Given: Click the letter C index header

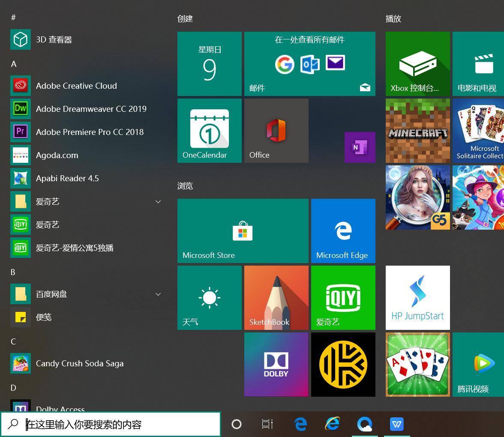Looking at the screenshot, I should (x=13, y=341).
